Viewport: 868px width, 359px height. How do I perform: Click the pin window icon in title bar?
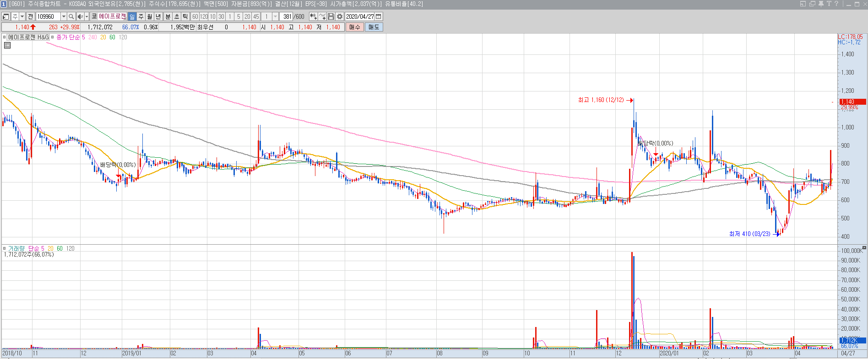[x=821, y=4]
